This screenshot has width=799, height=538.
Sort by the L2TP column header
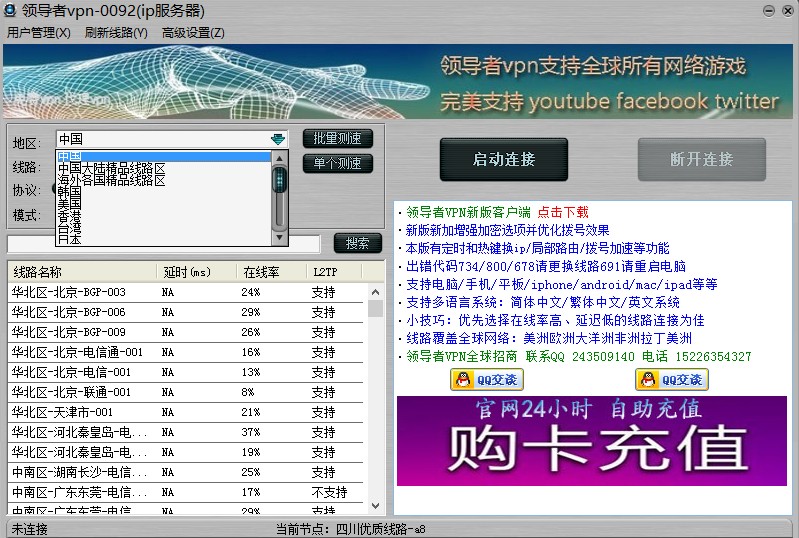334,272
